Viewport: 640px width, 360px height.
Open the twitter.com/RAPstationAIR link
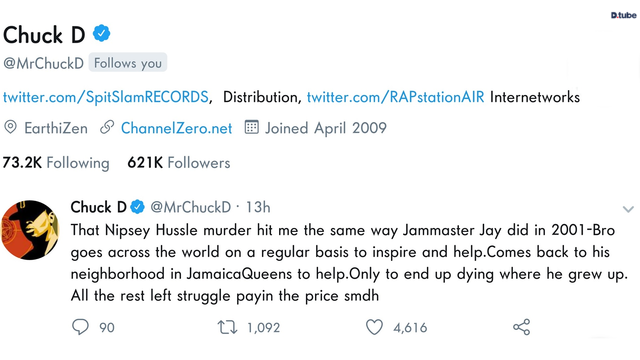click(396, 97)
